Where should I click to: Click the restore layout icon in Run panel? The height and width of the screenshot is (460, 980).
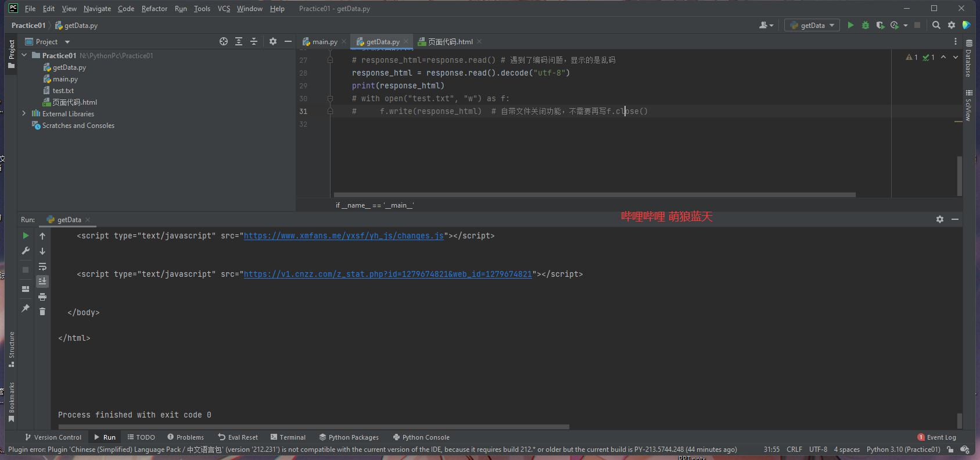[x=26, y=289]
